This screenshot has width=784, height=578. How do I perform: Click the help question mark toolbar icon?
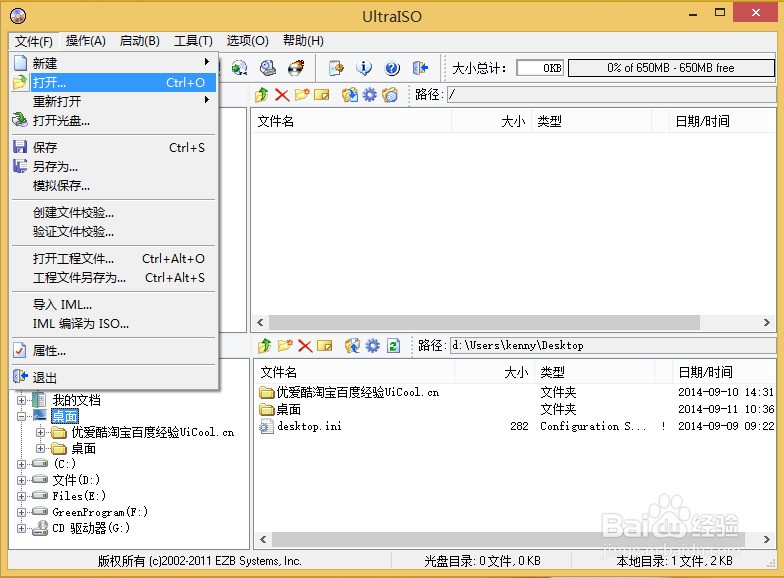[392, 68]
